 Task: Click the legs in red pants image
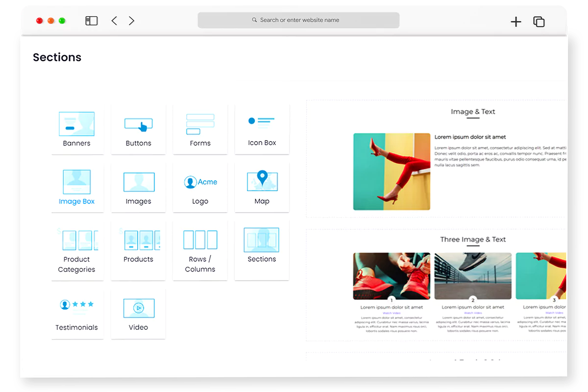coord(392,171)
